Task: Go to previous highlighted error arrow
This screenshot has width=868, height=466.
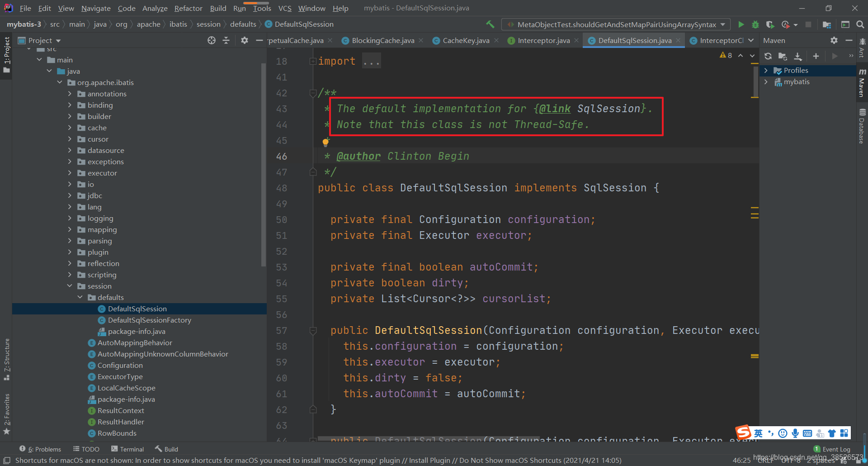Action: tap(741, 55)
